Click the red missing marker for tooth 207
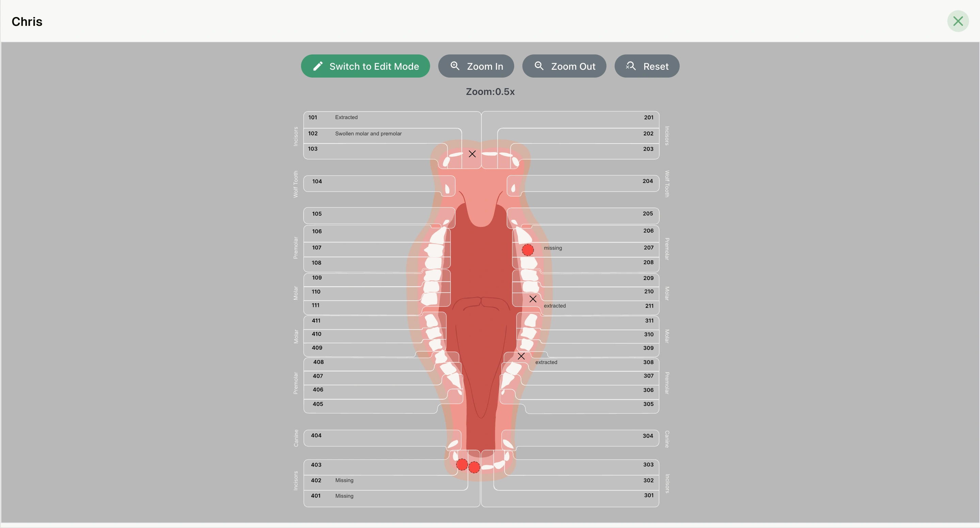Image resolution: width=980 pixels, height=528 pixels. coord(528,250)
